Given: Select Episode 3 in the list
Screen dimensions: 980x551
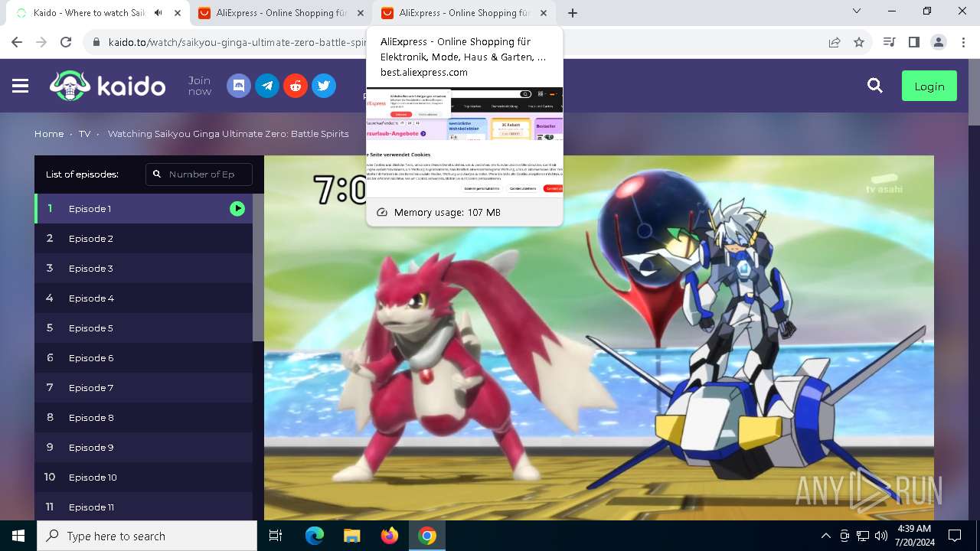Looking at the screenshot, I should (x=143, y=268).
